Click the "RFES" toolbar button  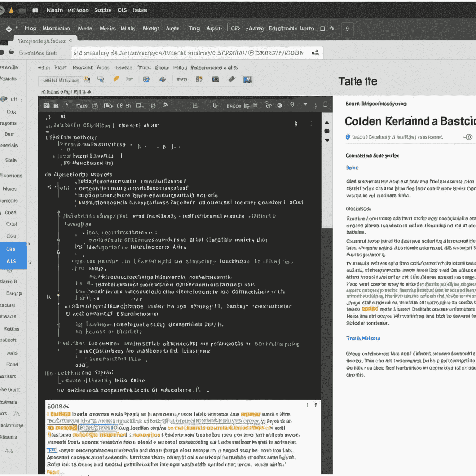pyautogui.click(x=182, y=80)
